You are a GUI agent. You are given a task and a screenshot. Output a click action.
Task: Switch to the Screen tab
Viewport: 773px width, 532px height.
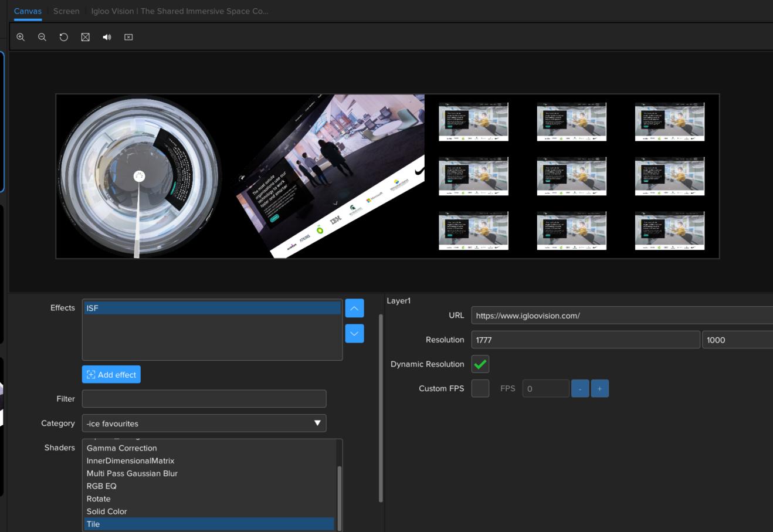(66, 11)
